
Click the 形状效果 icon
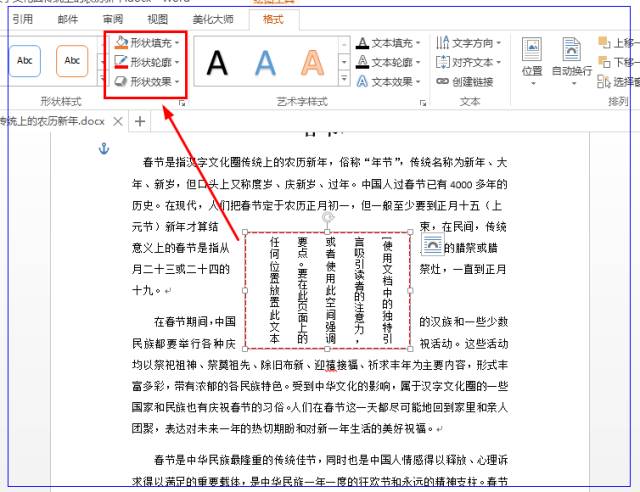[x=121, y=82]
